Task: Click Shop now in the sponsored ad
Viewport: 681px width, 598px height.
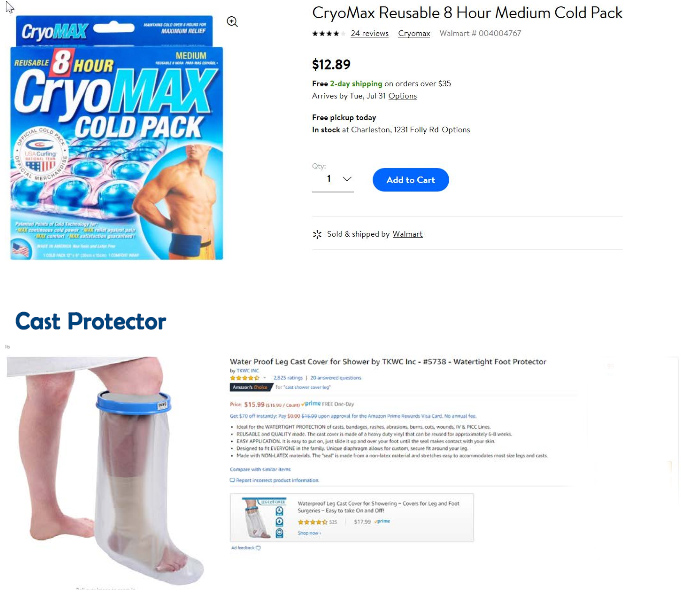Action: [309, 533]
